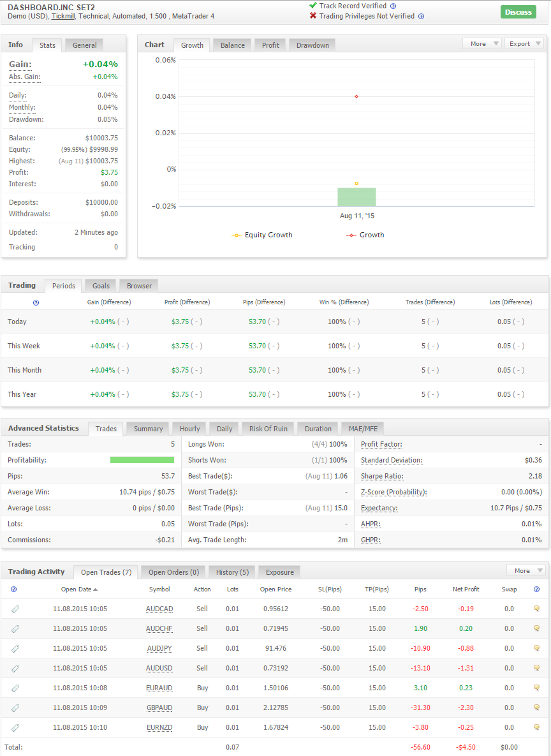
Task: Select the Balance chart tab
Action: (x=232, y=45)
